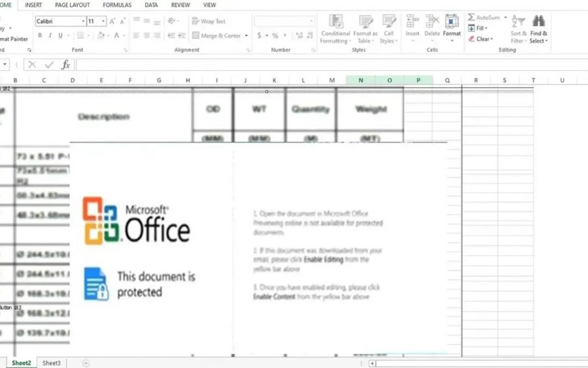Open Format as Table gallery
This screenshot has width=588, height=368.
(365, 29)
